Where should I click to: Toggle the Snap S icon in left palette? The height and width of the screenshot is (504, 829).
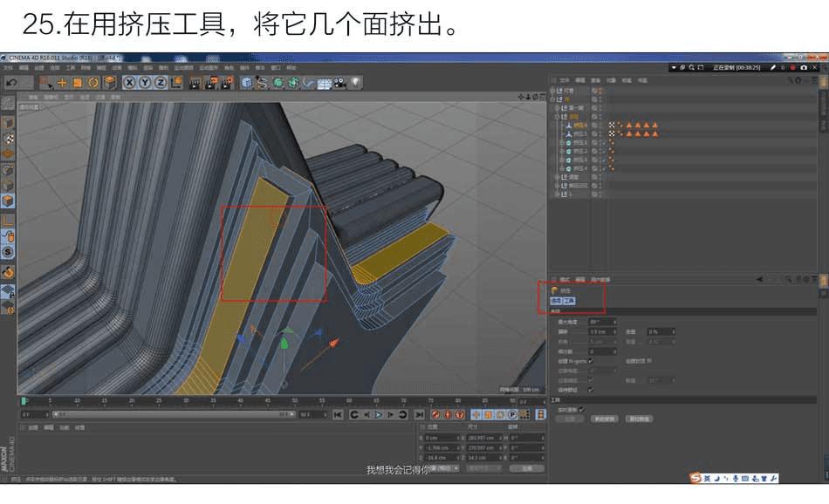click(x=8, y=252)
